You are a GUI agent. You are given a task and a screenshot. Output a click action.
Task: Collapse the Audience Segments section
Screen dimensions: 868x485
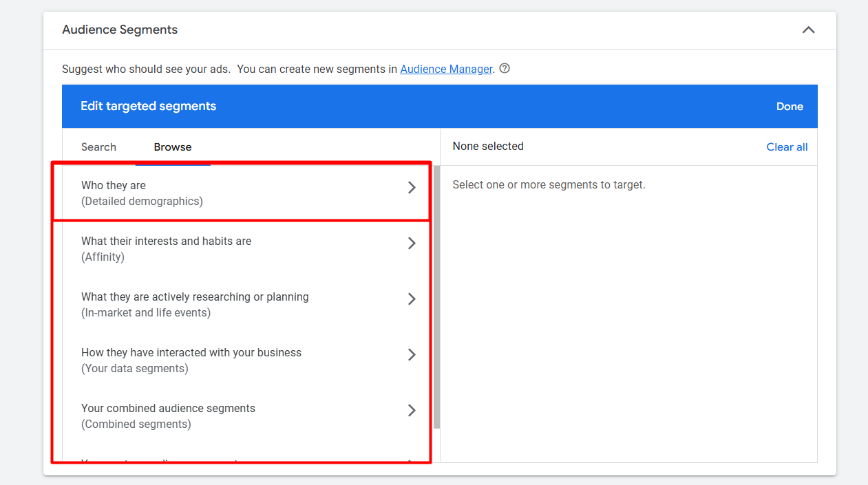coord(808,30)
